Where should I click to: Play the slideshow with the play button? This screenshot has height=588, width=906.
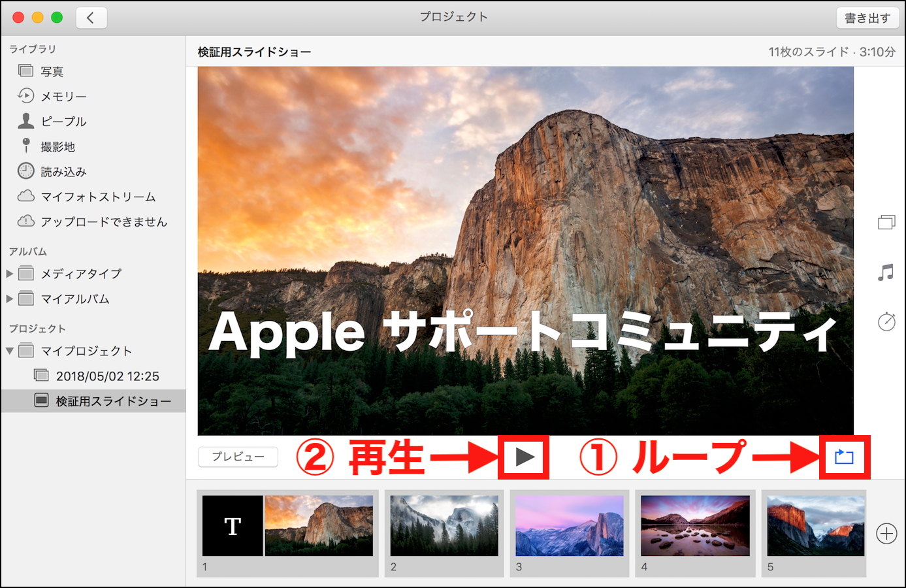(x=525, y=457)
